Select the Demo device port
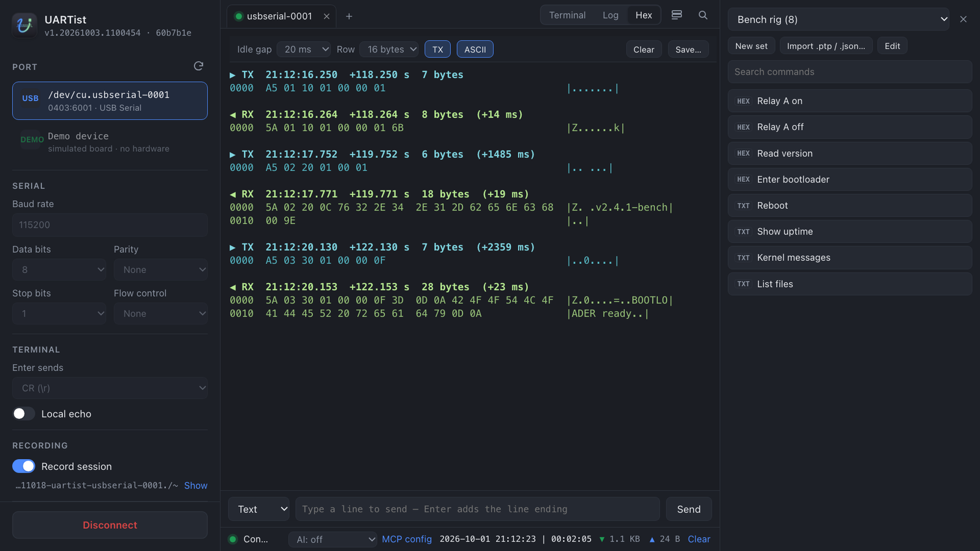 [x=110, y=142]
